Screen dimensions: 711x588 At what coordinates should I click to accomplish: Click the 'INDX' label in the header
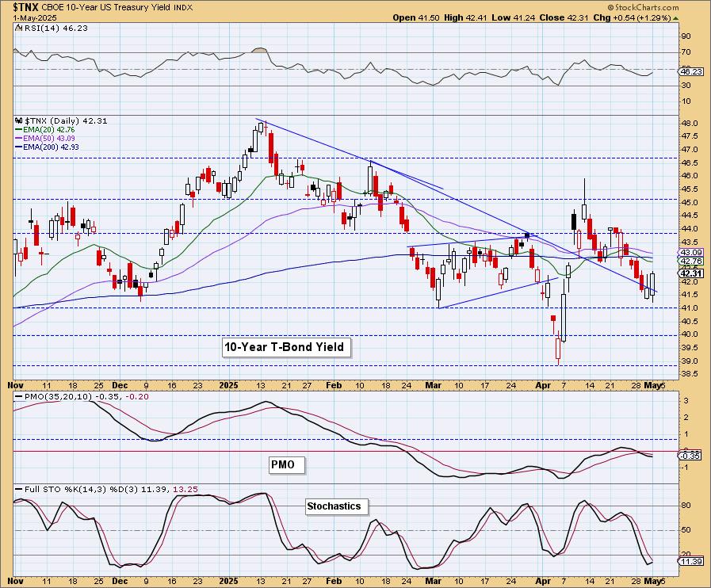pos(183,8)
